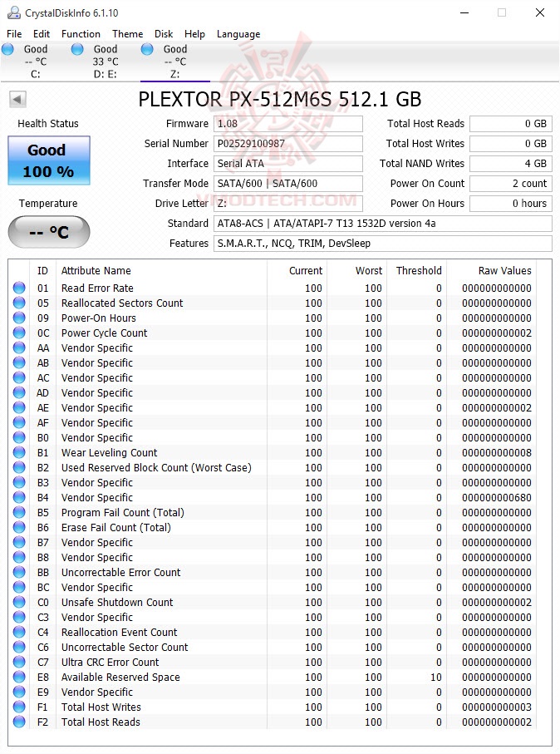Click the ID column header

coord(42,271)
